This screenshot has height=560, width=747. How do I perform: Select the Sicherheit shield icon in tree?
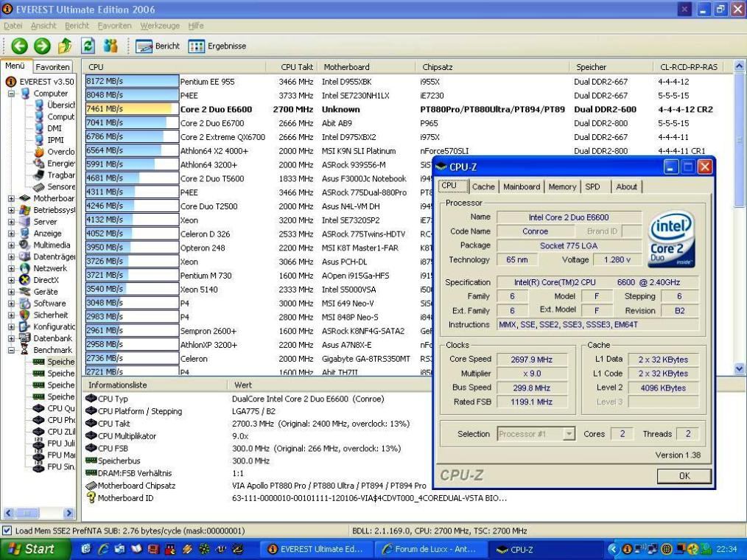(x=25, y=315)
